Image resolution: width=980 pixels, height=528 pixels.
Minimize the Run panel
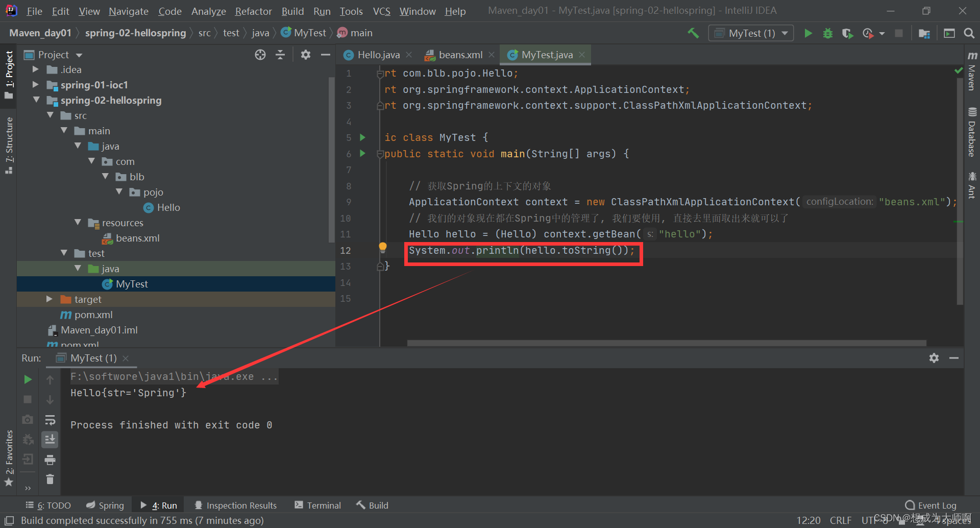954,358
